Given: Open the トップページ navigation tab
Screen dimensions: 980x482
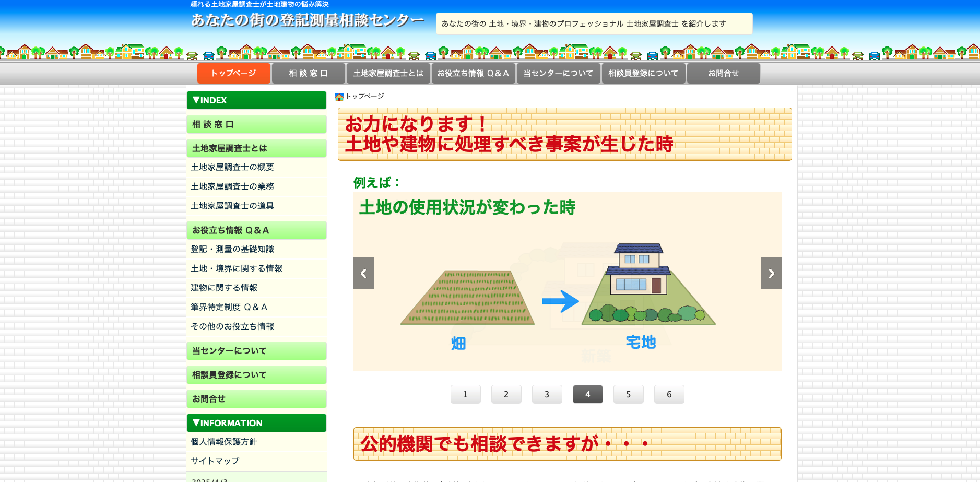Looking at the screenshot, I should 233,73.
